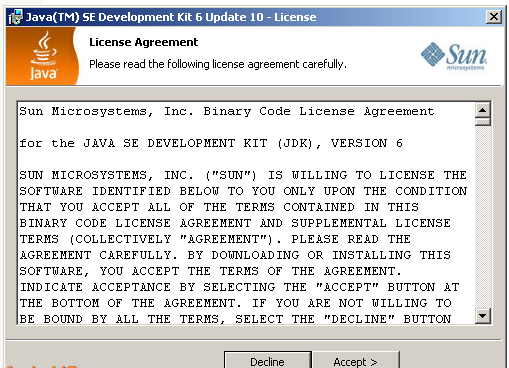The width and height of the screenshot is (509, 368).
Task: Click the license scrollbar thumb
Action: coord(483,122)
